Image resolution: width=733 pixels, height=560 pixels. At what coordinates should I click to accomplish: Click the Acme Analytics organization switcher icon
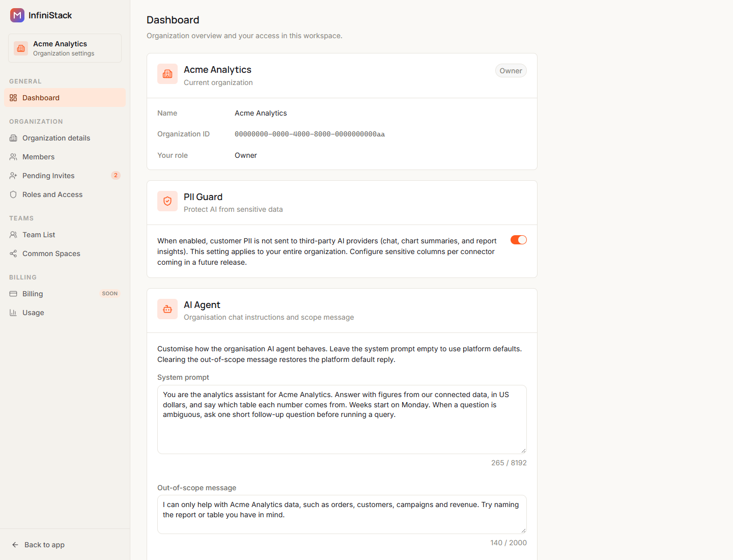tap(21, 48)
